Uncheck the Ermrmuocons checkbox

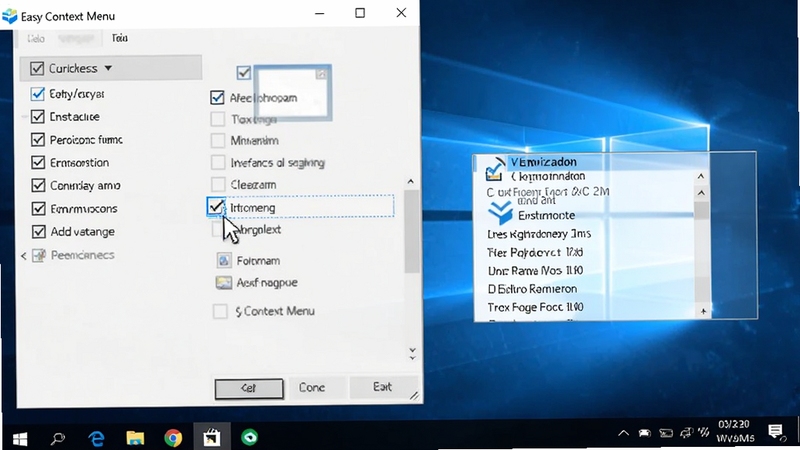pyautogui.click(x=39, y=209)
